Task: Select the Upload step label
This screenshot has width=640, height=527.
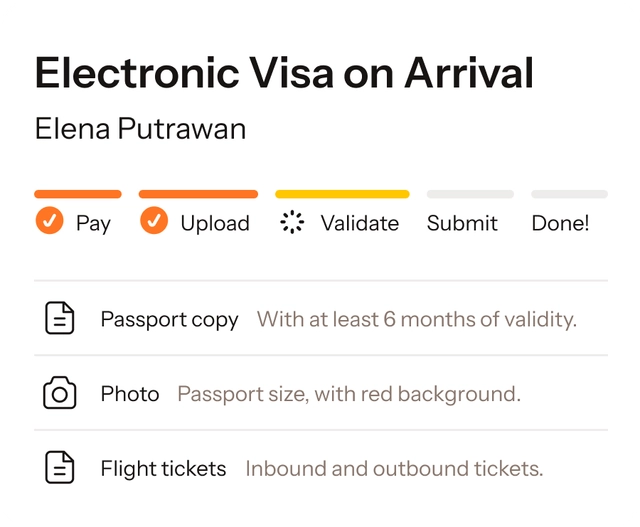Action: (215, 223)
